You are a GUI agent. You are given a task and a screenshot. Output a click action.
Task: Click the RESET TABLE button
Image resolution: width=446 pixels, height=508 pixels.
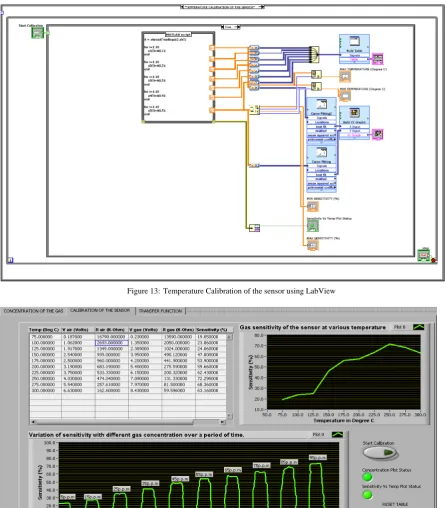395,504
